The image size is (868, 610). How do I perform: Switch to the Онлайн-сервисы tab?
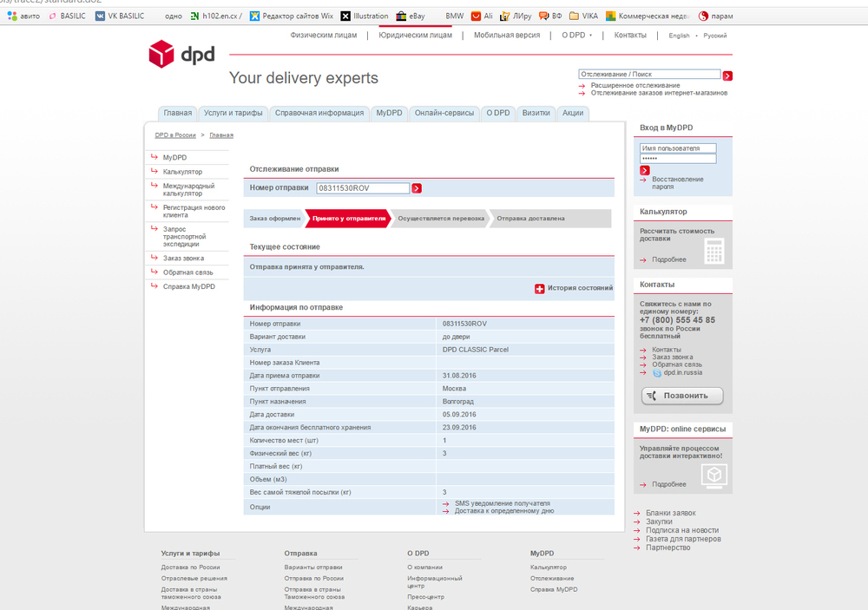click(444, 113)
